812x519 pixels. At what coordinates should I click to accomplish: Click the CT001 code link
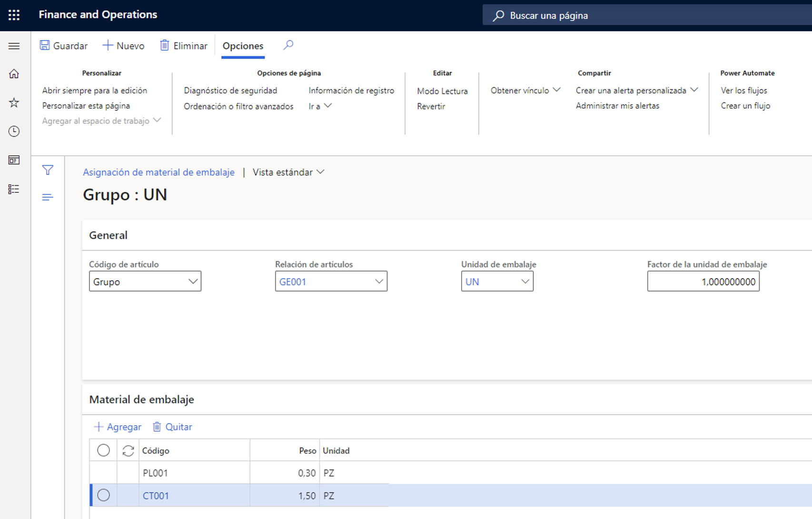(156, 495)
